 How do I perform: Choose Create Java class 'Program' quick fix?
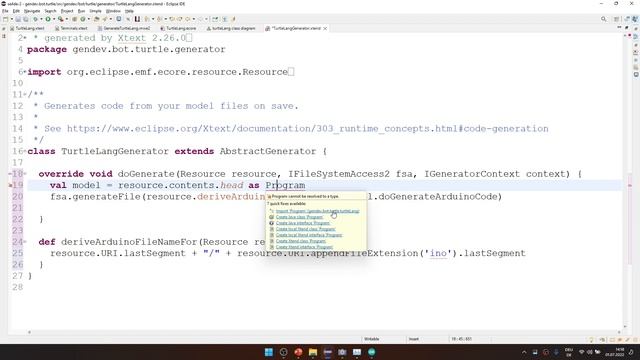coord(299,217)
